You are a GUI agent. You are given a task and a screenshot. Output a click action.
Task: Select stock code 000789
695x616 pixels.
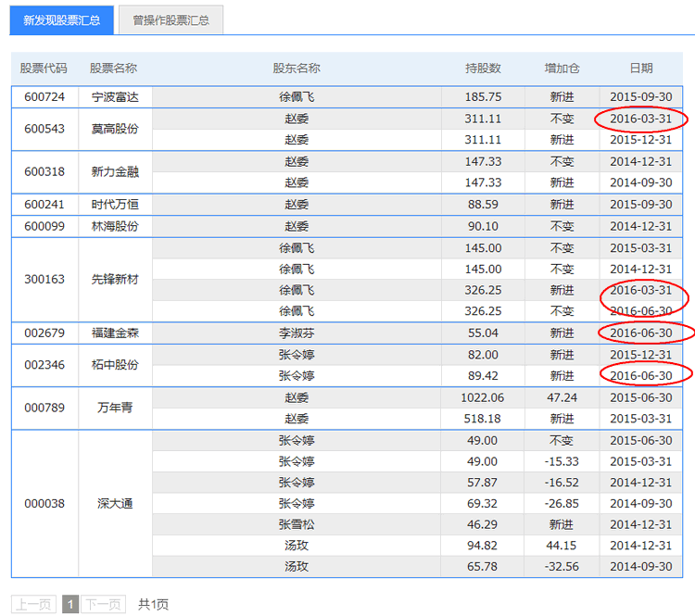click(x=44, y=408)
